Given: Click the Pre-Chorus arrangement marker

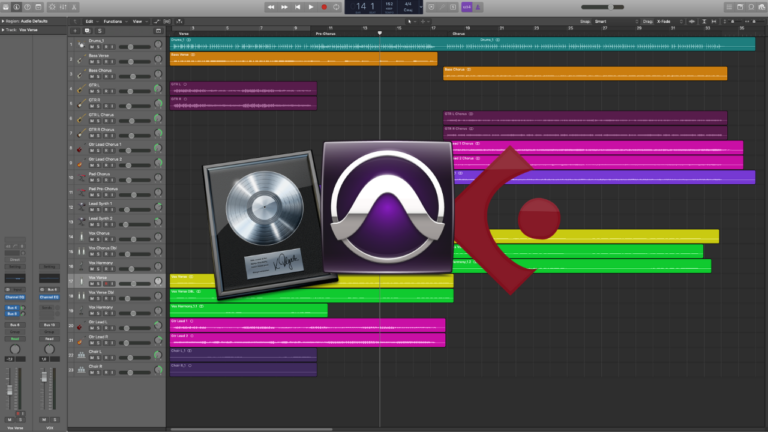Looking at the screenshot, I should pyautogui.click(x=325, y=33).
